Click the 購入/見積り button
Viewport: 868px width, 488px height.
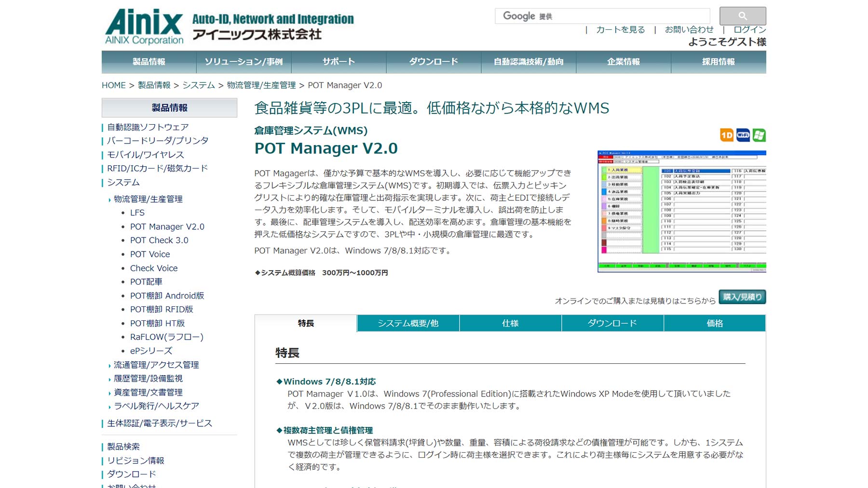click(742, 297)
